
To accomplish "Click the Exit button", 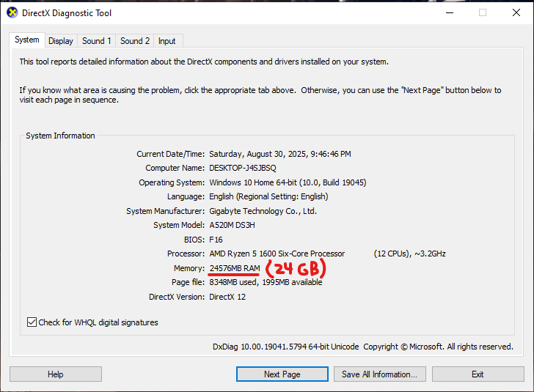I will [478, 374].
